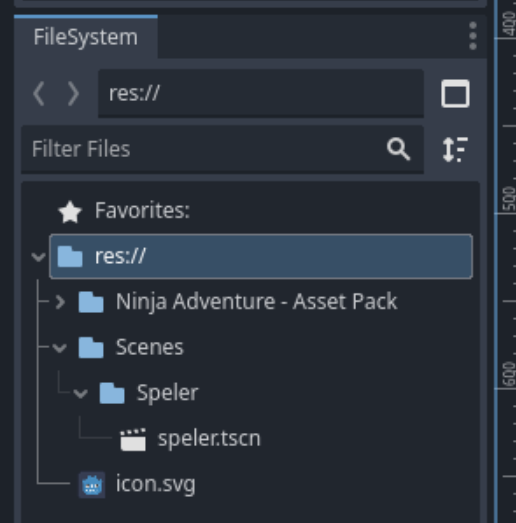
Task: Open the FileSystem dock options menu
Action: (472, 36)
